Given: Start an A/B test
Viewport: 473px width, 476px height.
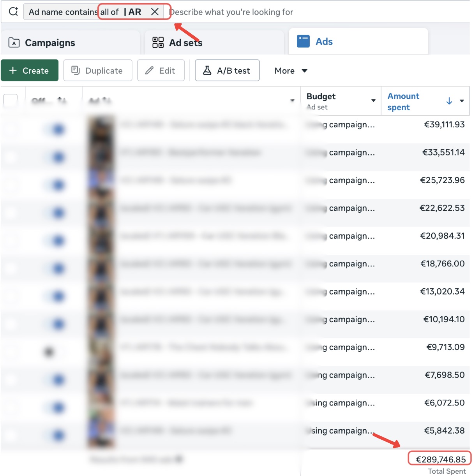Looking at the screenshot, I should [x=227, y=71].
